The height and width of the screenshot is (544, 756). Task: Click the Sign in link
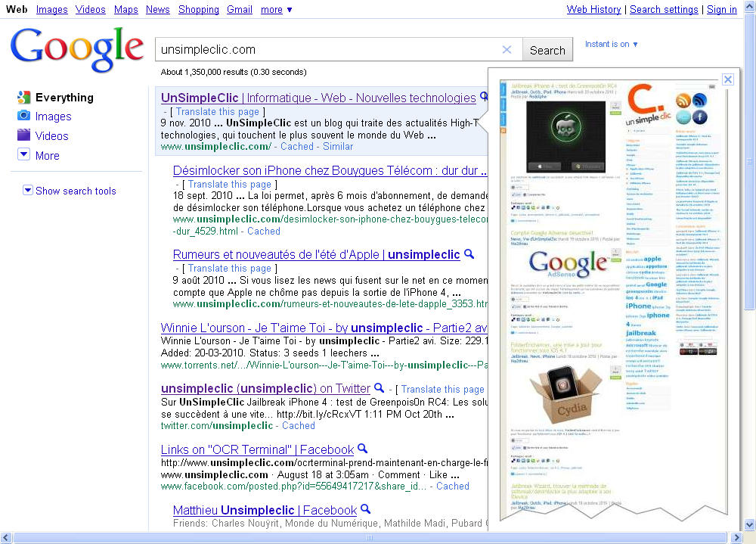pyautogui.click(x=722, y=10)
